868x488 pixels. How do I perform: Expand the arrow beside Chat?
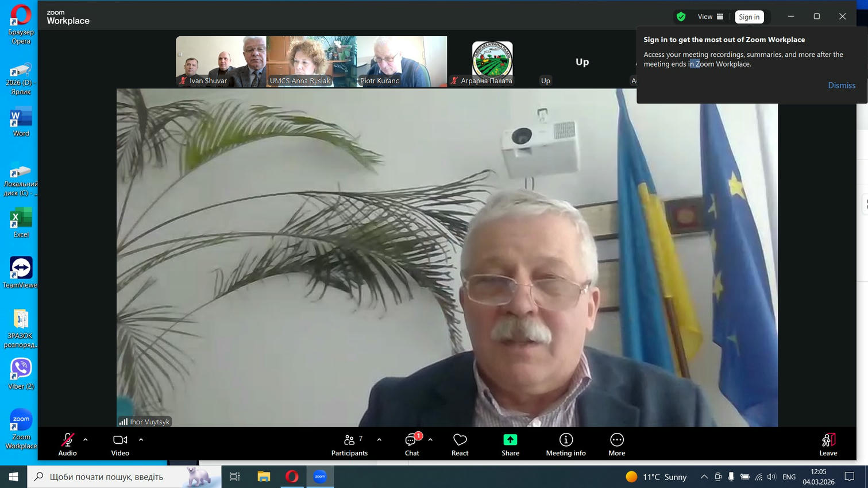[x=430, y=440]
